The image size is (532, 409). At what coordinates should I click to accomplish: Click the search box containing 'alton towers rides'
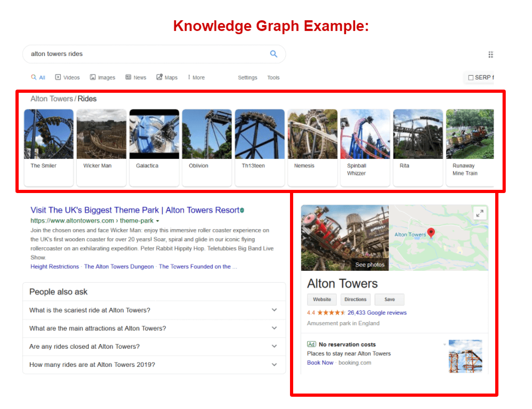154,54
